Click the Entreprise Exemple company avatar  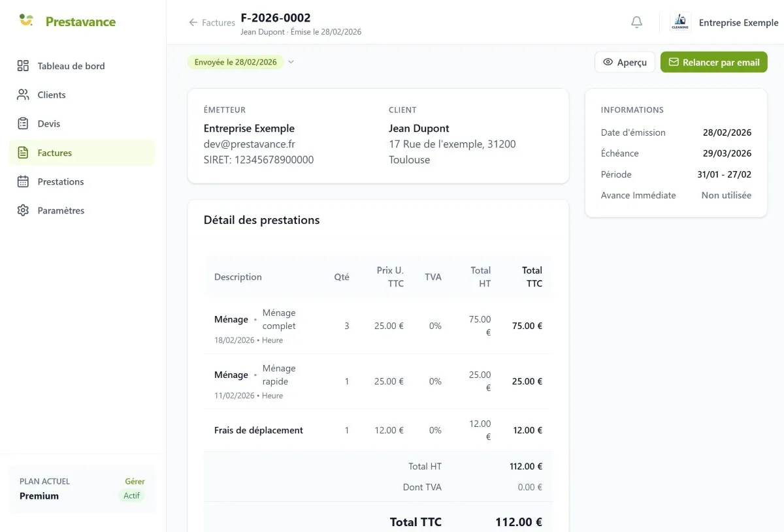(x=680, y=22)
